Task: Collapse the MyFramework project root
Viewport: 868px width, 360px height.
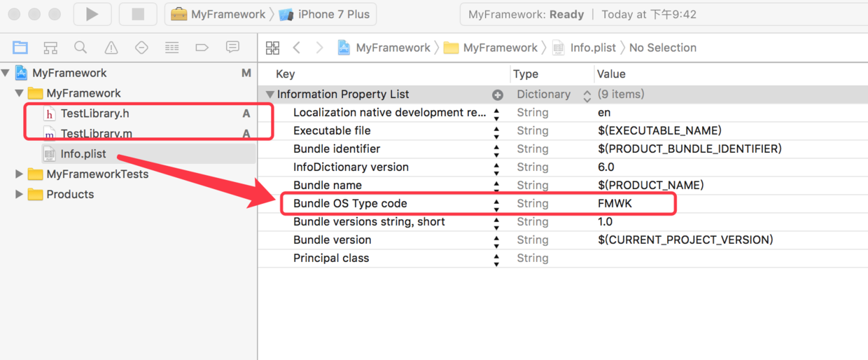Action: point(6,73)
